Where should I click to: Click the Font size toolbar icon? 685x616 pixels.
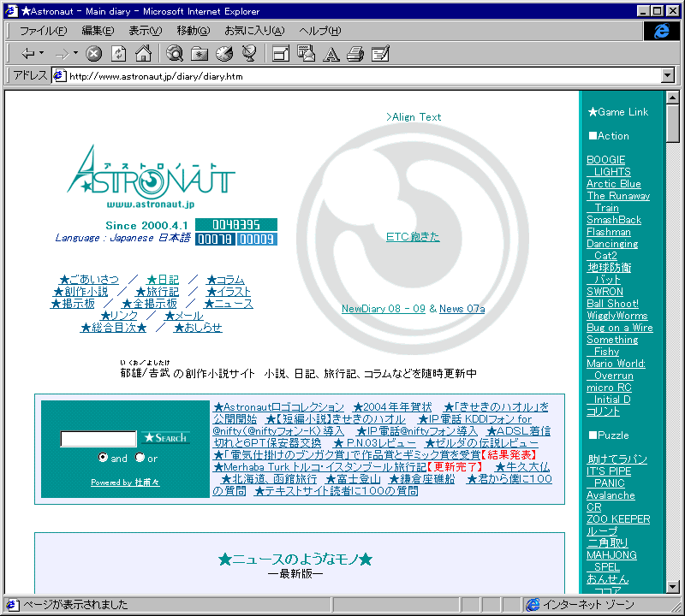pyautogui.click(x=331, y=54)
